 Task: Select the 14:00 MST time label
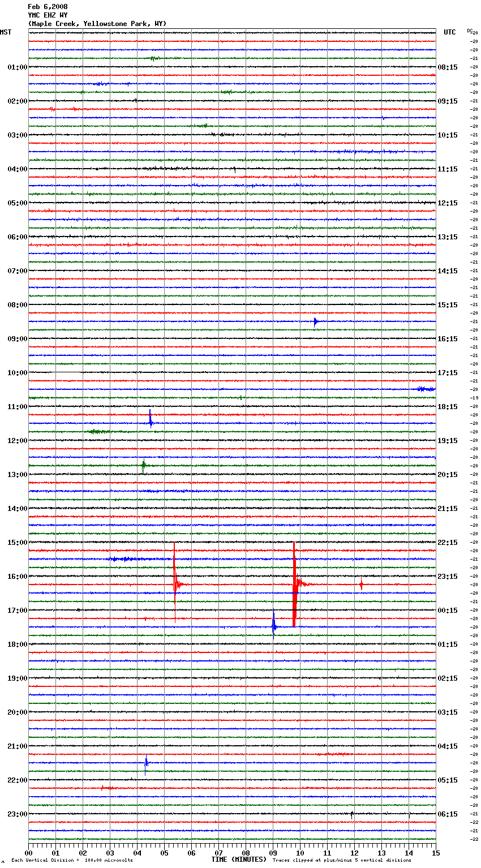pyautogui.click(x=18, y=509)
